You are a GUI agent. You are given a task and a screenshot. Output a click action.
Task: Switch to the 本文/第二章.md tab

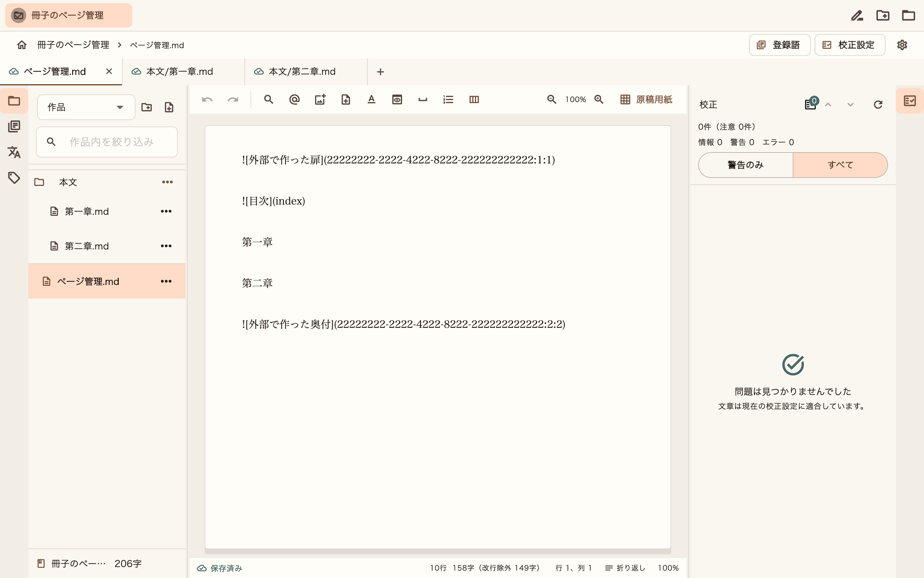click(x=306, y=72)
